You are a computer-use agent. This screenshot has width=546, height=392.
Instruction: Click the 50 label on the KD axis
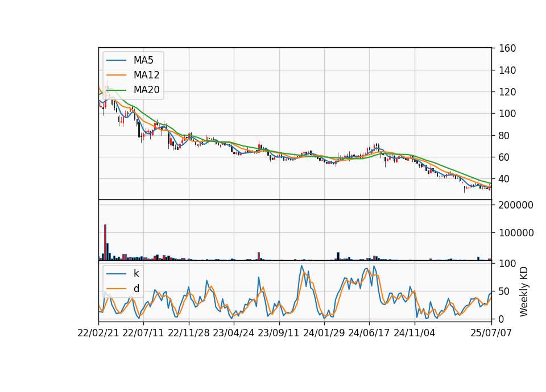(504, 291)
